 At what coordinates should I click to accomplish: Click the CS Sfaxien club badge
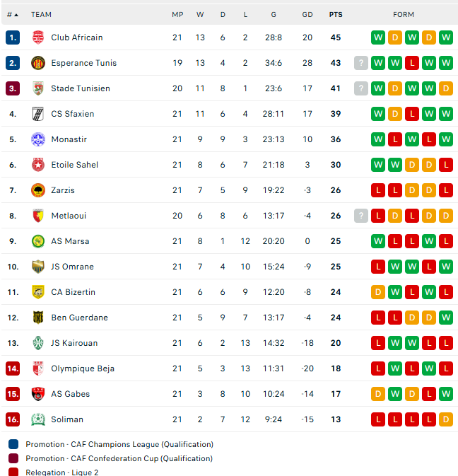click(x=38, y=114)
